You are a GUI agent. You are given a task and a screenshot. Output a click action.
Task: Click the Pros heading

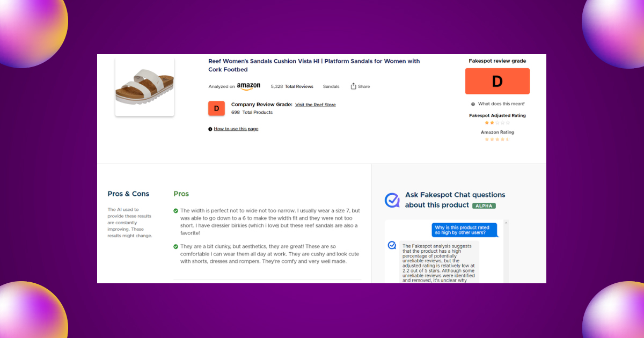181,194
